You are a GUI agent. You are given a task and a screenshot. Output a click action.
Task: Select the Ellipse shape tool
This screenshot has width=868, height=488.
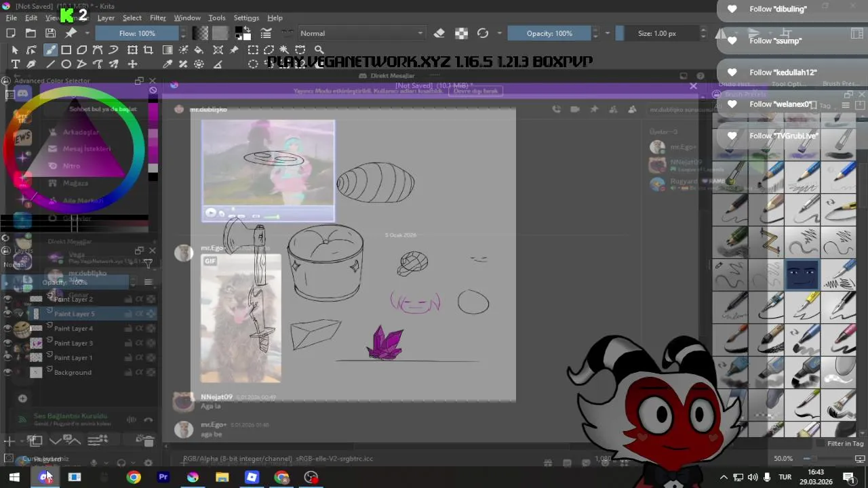tap(66, 64)
